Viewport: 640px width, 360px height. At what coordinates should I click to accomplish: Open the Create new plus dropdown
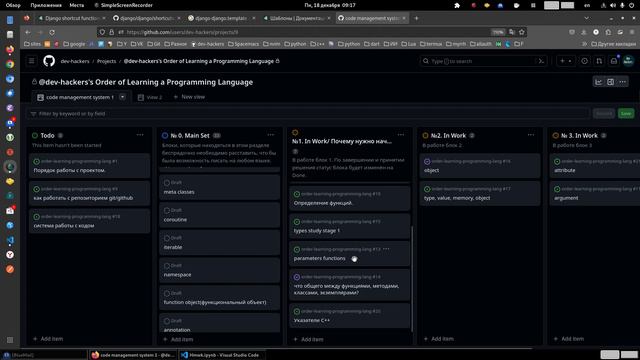(x=566, y=61)
